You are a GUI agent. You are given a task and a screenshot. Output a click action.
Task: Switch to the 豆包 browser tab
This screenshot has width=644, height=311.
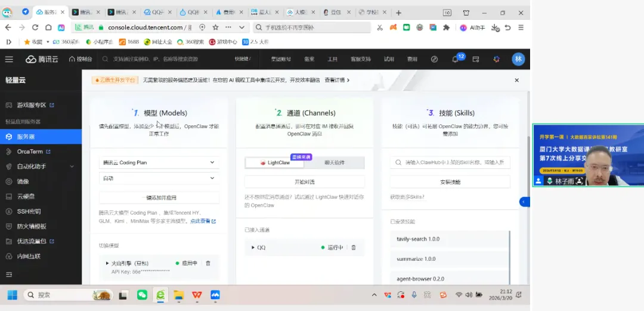pyautogui.click(x=336, y=13)
